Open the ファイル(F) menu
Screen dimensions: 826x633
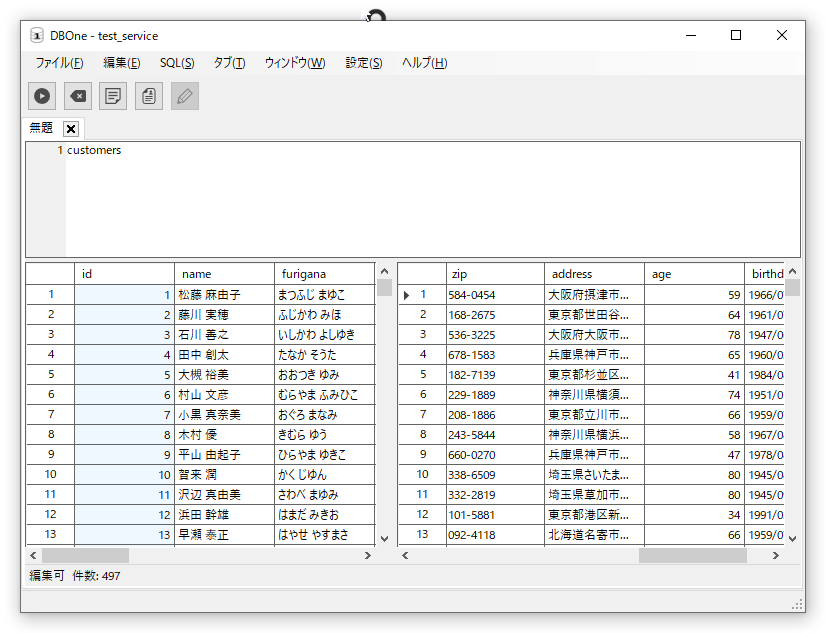click(59, 63)
